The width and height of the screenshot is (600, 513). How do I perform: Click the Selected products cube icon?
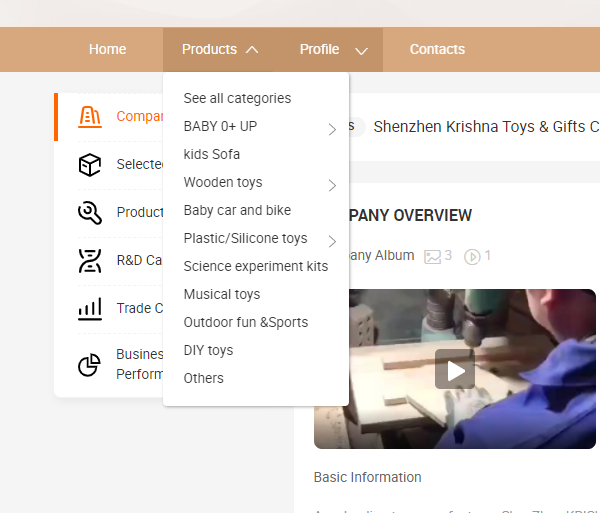click(x=90, y=164)
